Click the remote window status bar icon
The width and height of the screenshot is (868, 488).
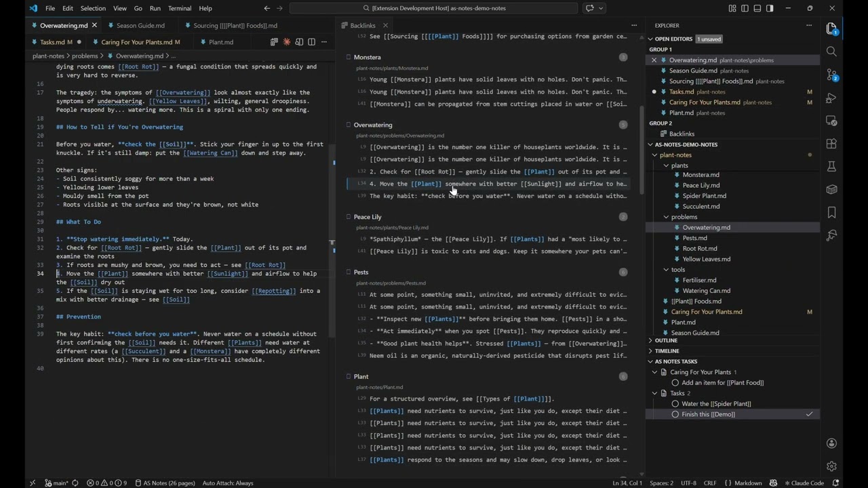(33, 483)
